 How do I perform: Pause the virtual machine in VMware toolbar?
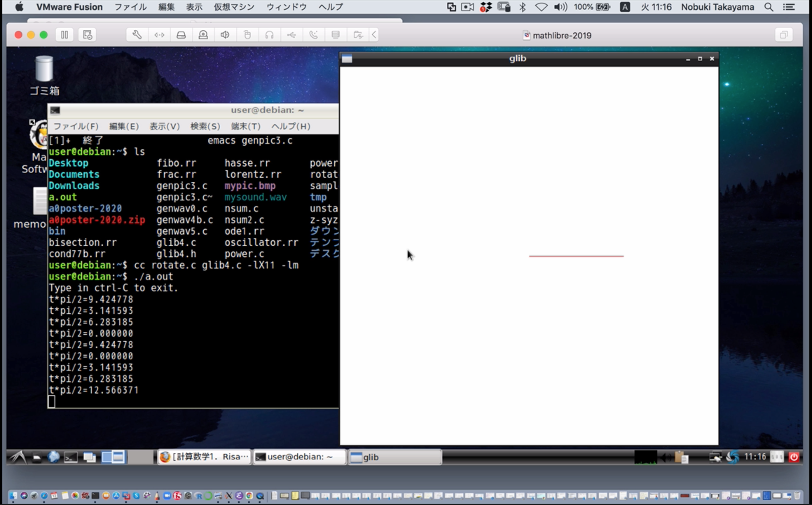(64, 35)
